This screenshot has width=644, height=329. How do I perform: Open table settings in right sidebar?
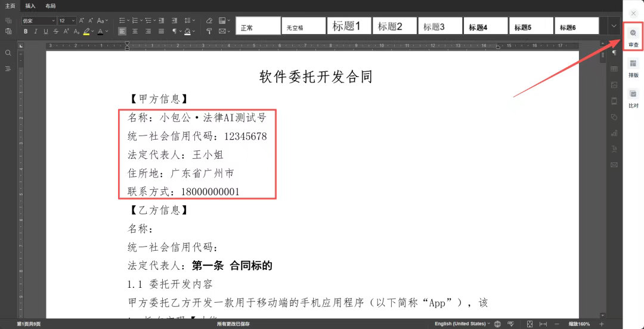[614, 69]
